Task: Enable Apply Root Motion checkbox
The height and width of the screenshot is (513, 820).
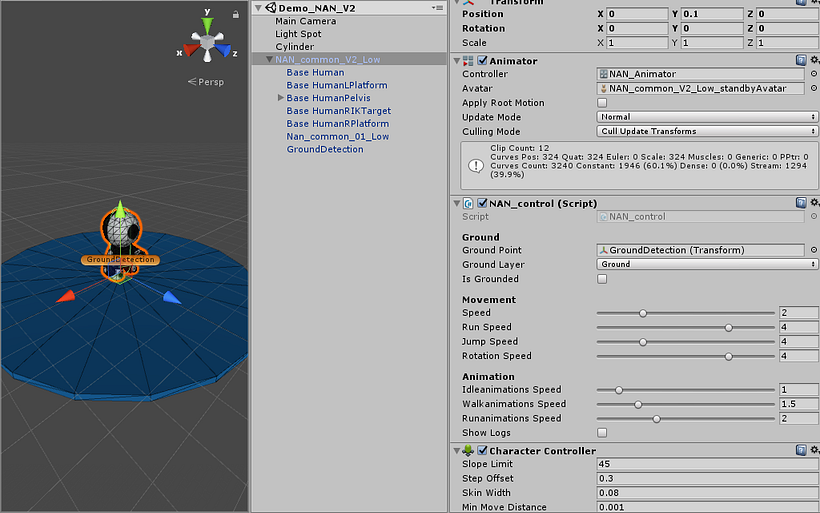Action: [x=602, y=102]
